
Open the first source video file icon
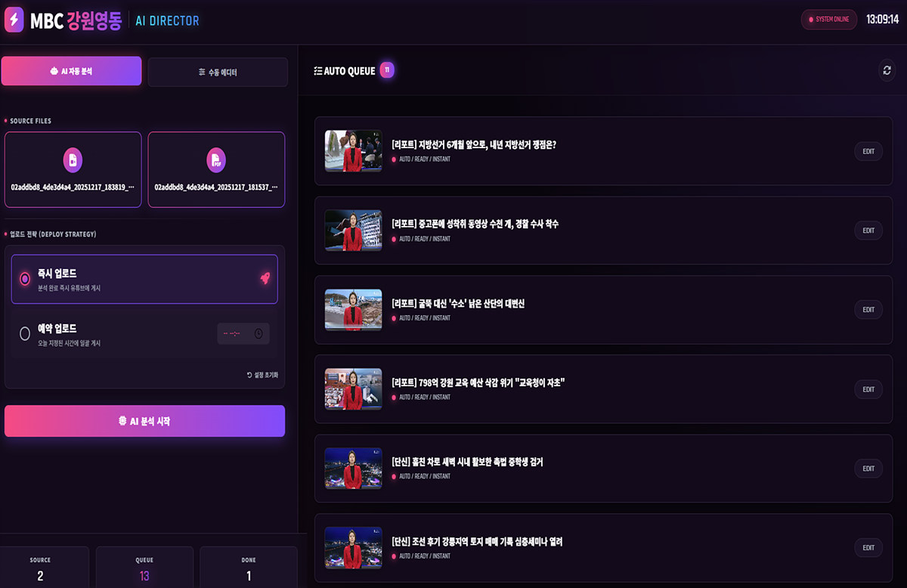tap(73, 159)
